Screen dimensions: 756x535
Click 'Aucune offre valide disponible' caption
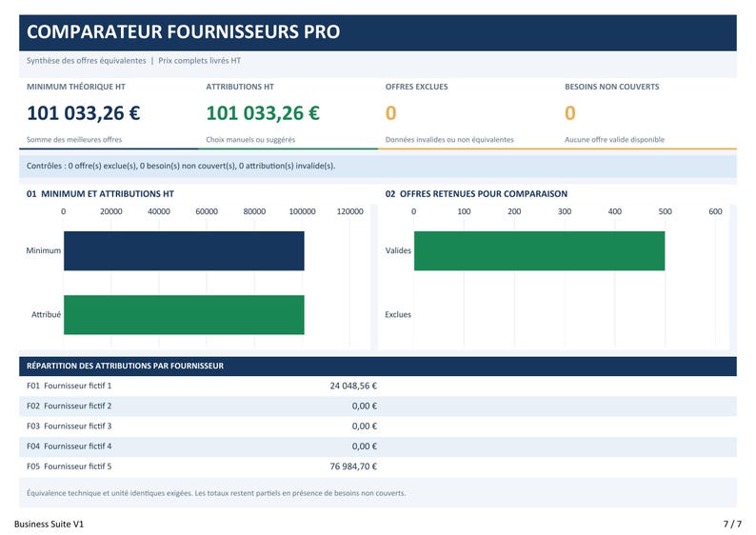pos(614,140)
